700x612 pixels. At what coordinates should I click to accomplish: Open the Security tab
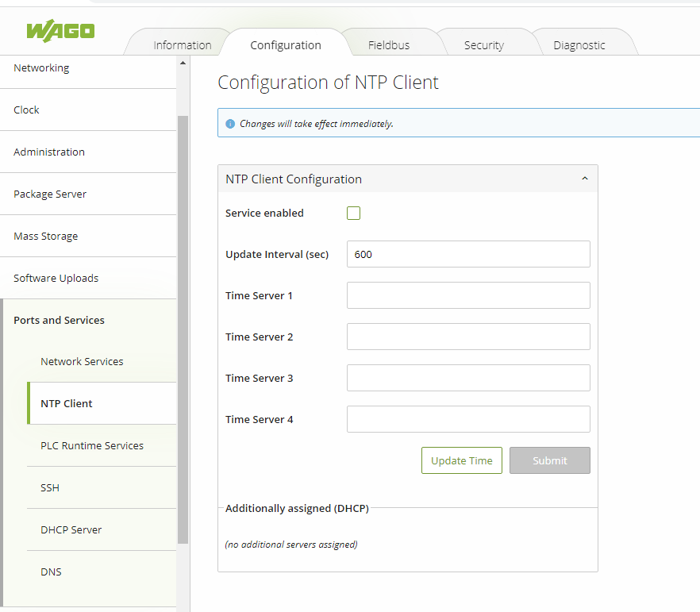point(483,45)
